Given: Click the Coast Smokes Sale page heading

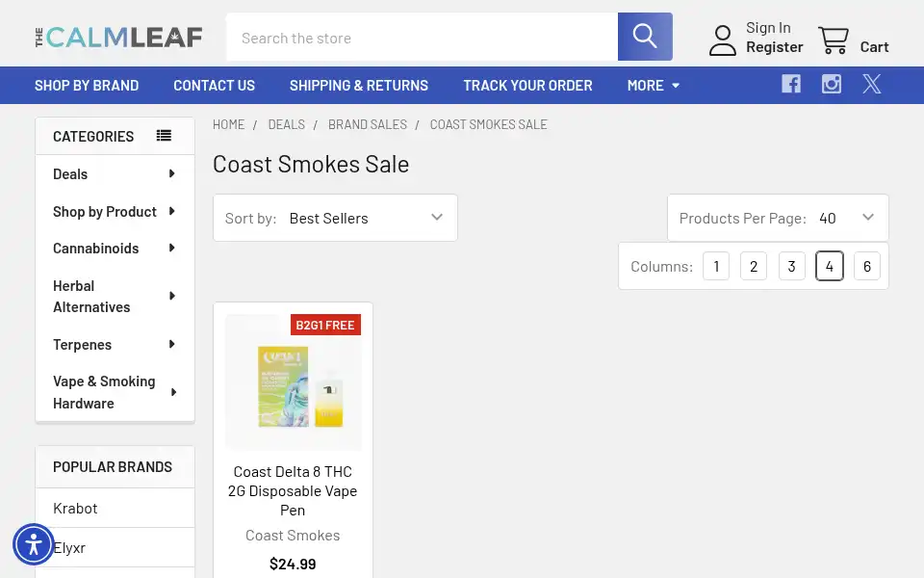Looking at the screenshot, I should [x=311, y=164].
